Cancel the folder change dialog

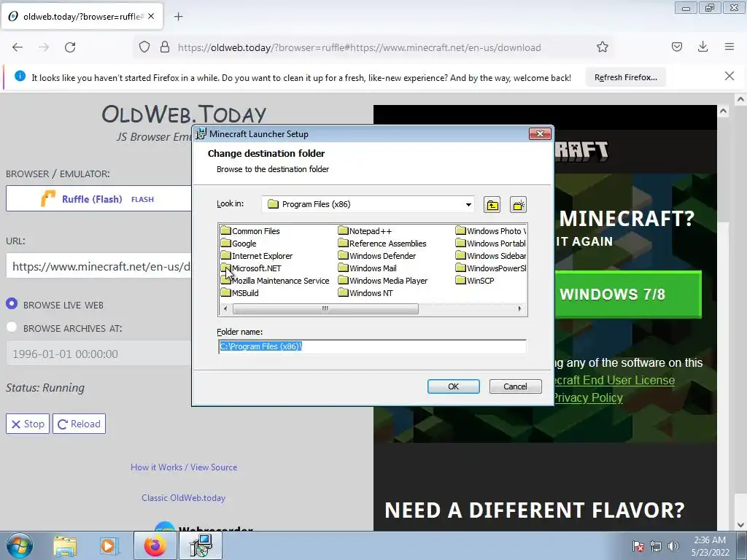515,386
